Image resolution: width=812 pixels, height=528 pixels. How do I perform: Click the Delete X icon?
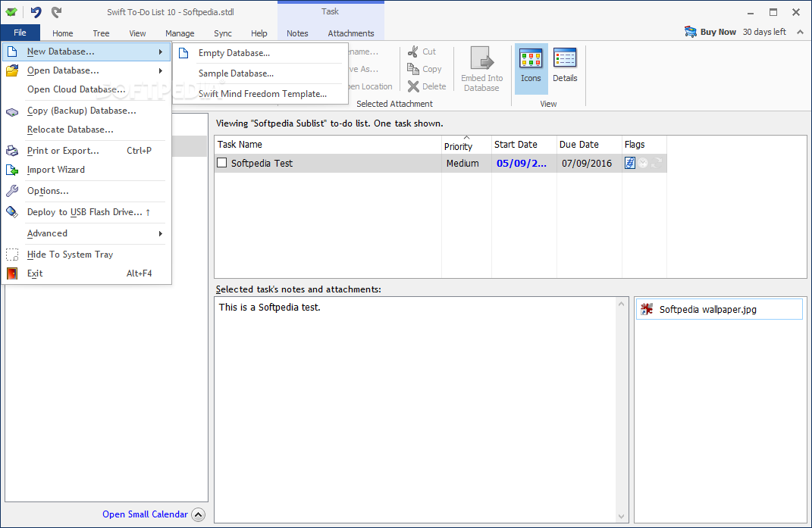pyautogui.click(x=412, y=86)
